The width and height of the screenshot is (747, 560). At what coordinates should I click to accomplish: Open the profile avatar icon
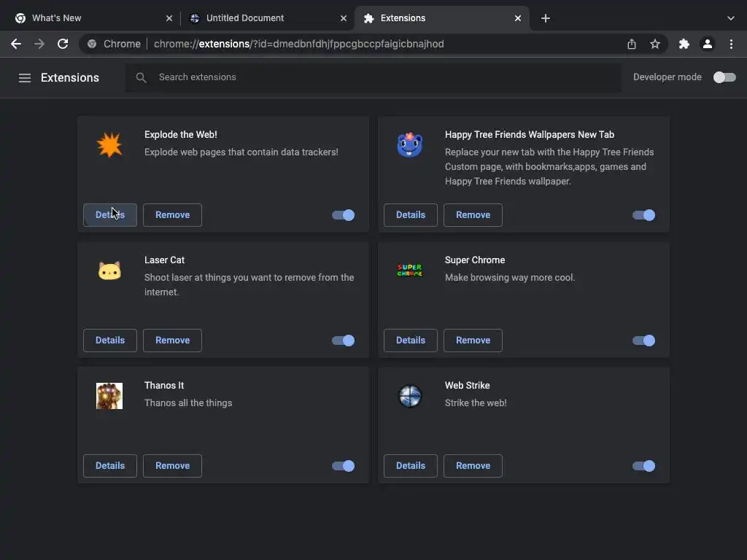[708, 44]
